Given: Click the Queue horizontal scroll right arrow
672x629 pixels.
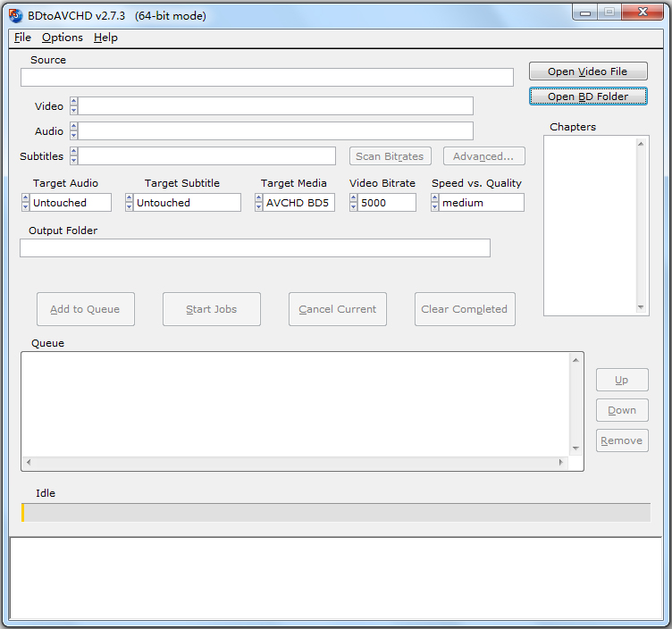Looking at the screenshot, I should click(560, 462).
